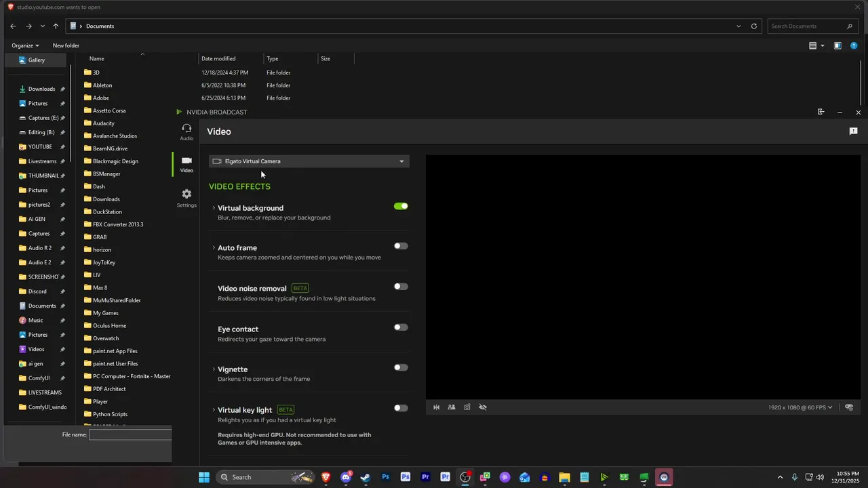Open the YOUTUBE pinned folder
The height and width of the screenshot is (488, 868).
click(x=40, y=146)
